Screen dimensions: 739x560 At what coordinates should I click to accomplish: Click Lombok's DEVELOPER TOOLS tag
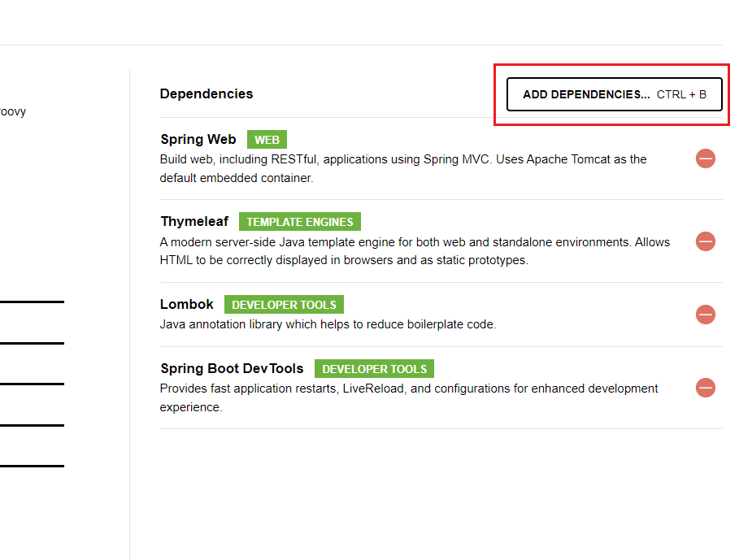[x=284, y=305]
